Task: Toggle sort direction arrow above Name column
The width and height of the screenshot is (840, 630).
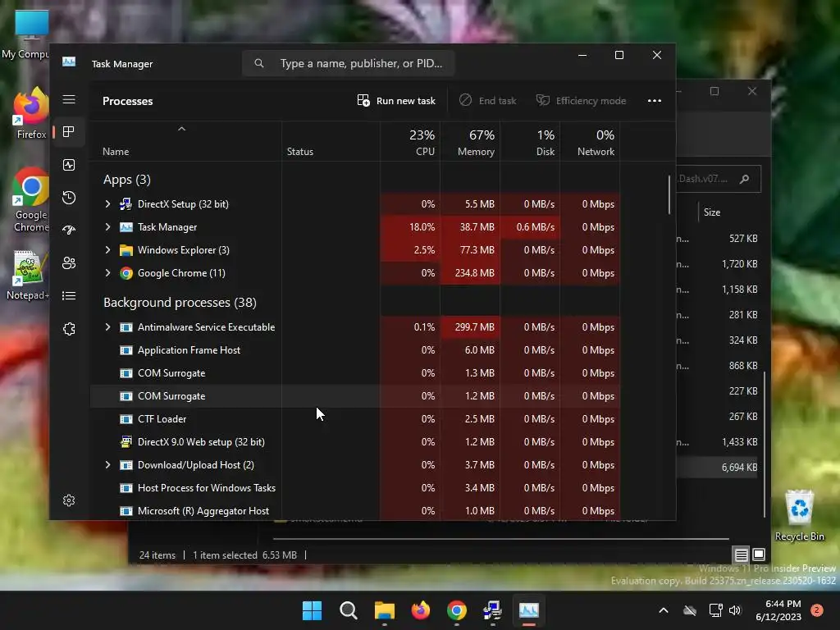Action: point(181,129)
